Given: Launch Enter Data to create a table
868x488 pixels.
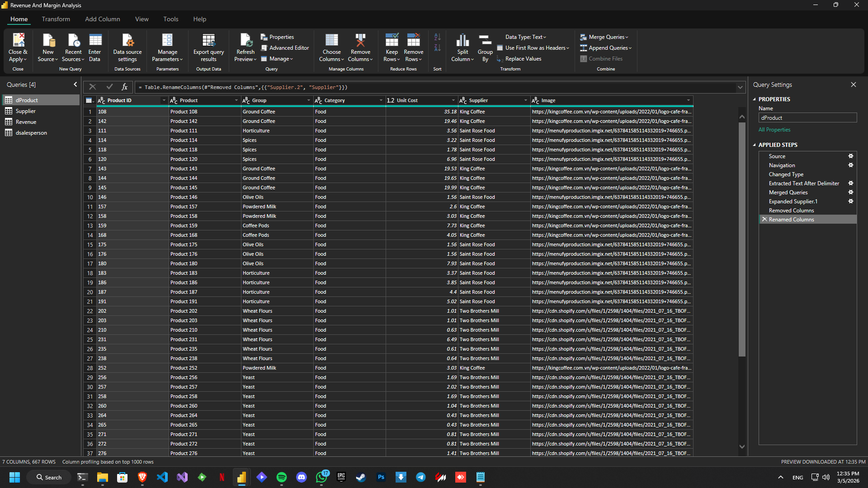Looking at the screenshot, I should click(x=94, y=47).
